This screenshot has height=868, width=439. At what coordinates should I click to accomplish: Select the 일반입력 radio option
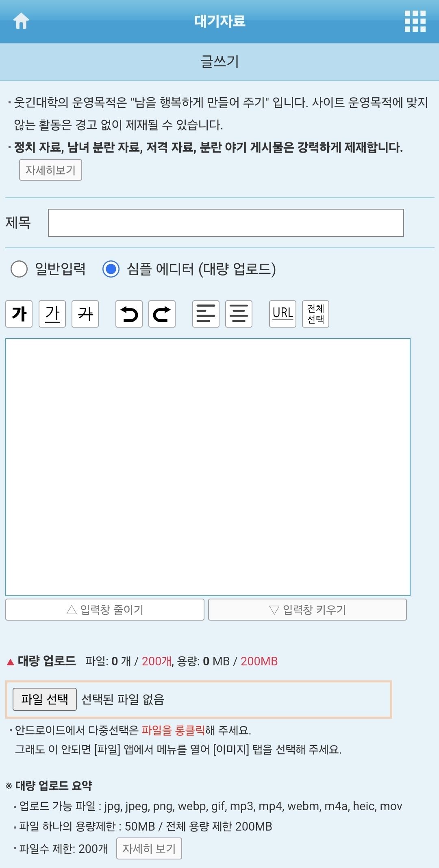(19, 269)
